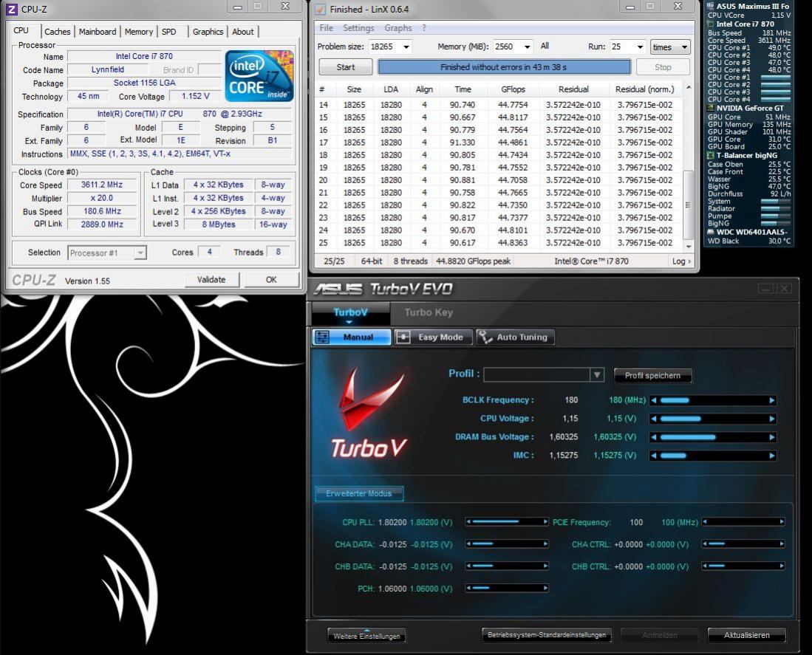Open the LinX Graphs menu
The height and width of the screenshot is (655, 812).
(398, 28)
